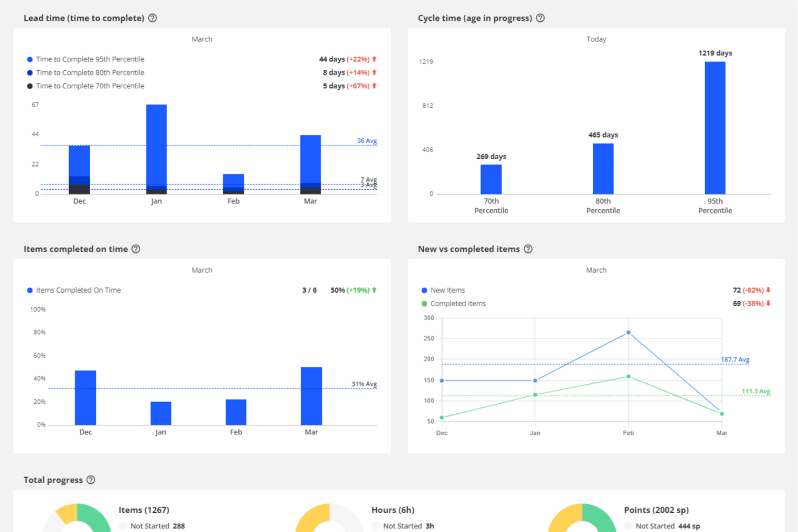
Task: Click the 1219 days bar label
Action: point(715,53)
